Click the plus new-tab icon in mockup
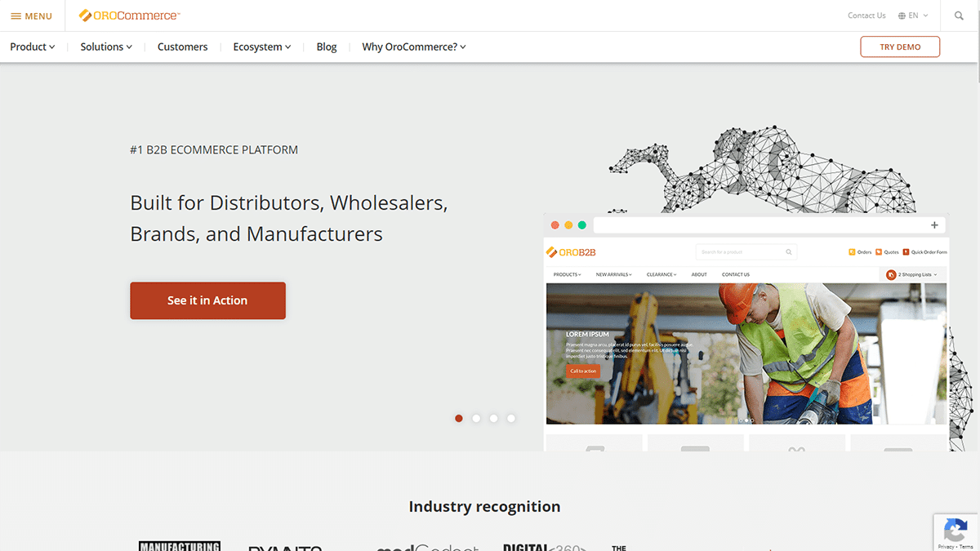This screenshot has height=551, width=980. [x=934, y=225]
